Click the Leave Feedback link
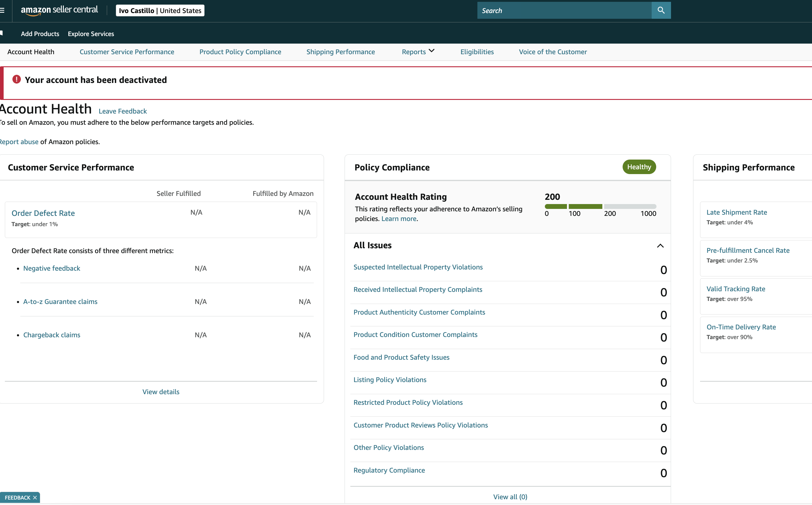Screen dimensions: 812x505 pos(123,111)
